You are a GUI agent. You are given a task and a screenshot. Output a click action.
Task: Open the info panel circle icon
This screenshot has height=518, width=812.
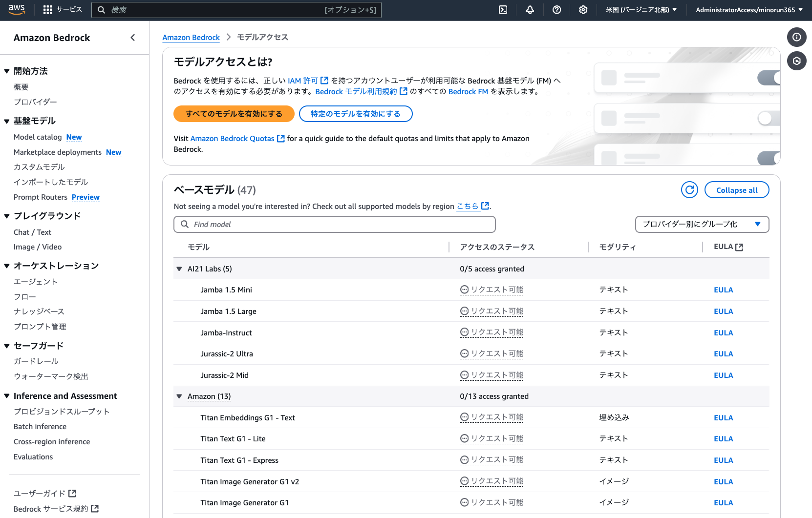[x=796, y=37]
